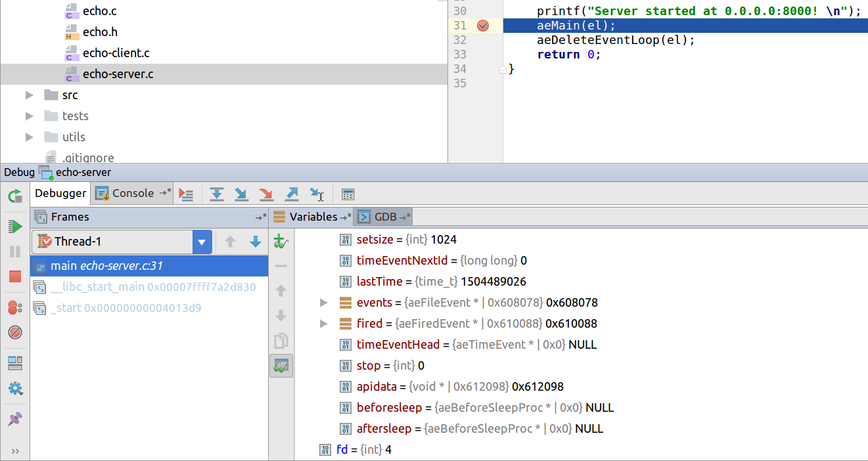Click the Variables tab pin arrow

(344, 217)
